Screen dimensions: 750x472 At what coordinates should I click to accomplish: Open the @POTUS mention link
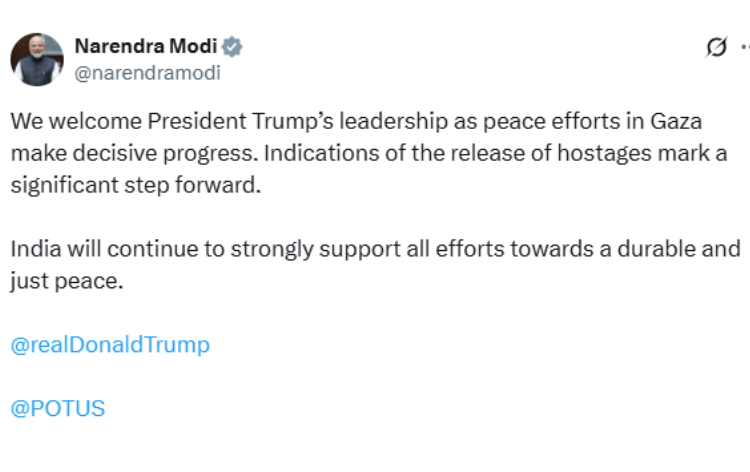click(58, 408)
